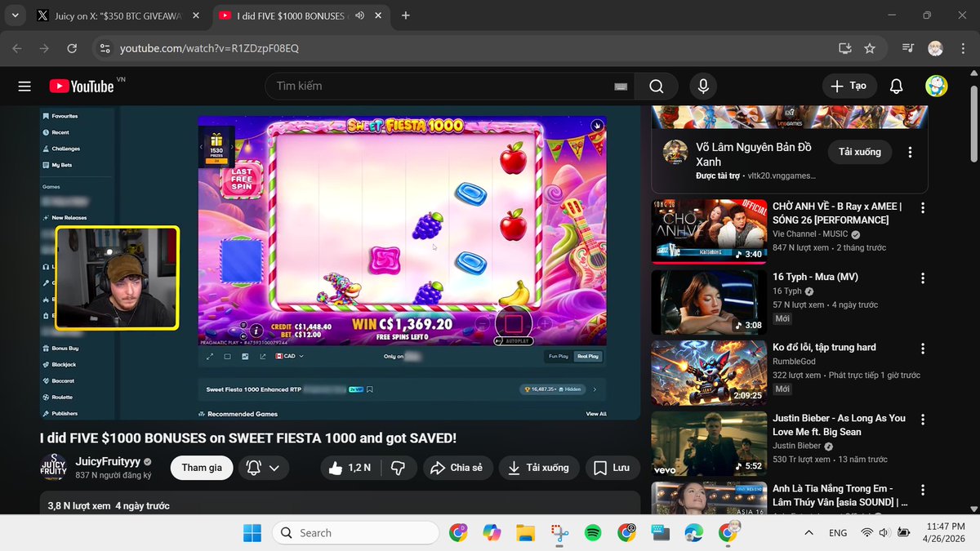
Task: Click the Chrome address bar URL
Action: pos(209,48)
